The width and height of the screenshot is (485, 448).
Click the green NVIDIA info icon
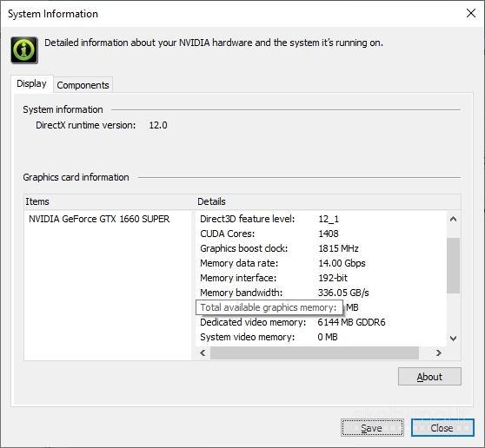(x=24, y=50)
